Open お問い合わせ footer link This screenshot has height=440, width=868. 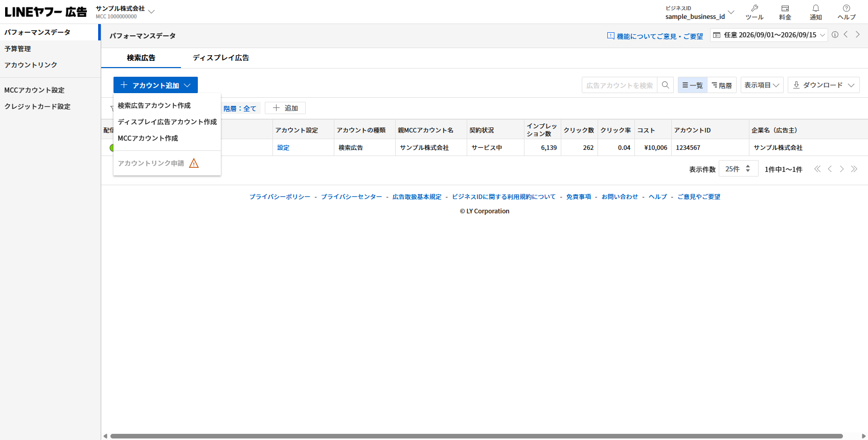620,196
